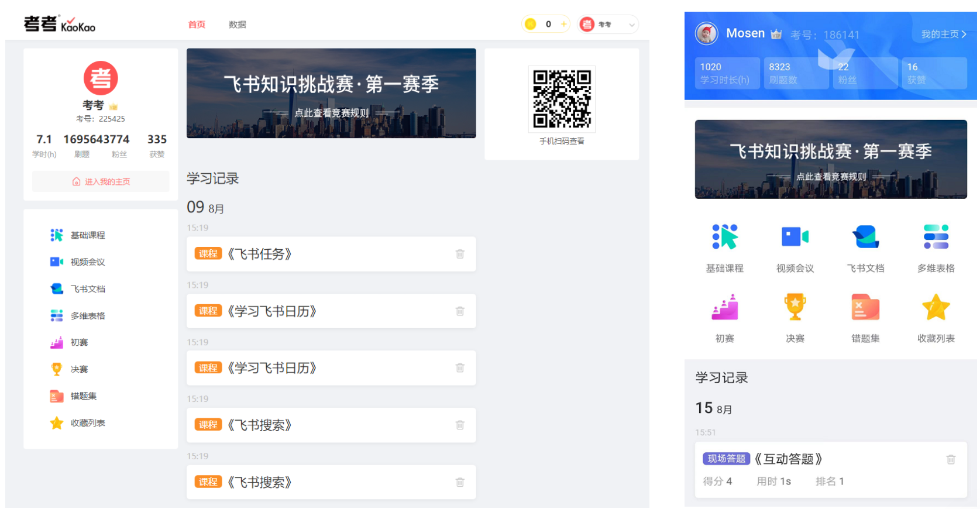This screenshot has width=980, height=509.
Task: Click the 7.1 学时(h) stat on the desktop profile
Action: (44, 146)
